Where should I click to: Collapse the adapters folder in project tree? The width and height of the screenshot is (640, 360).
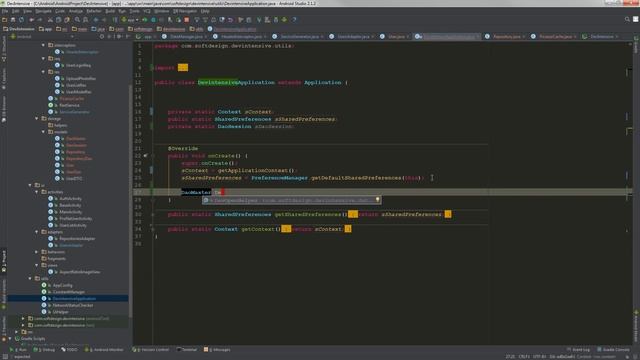(37, 232)
